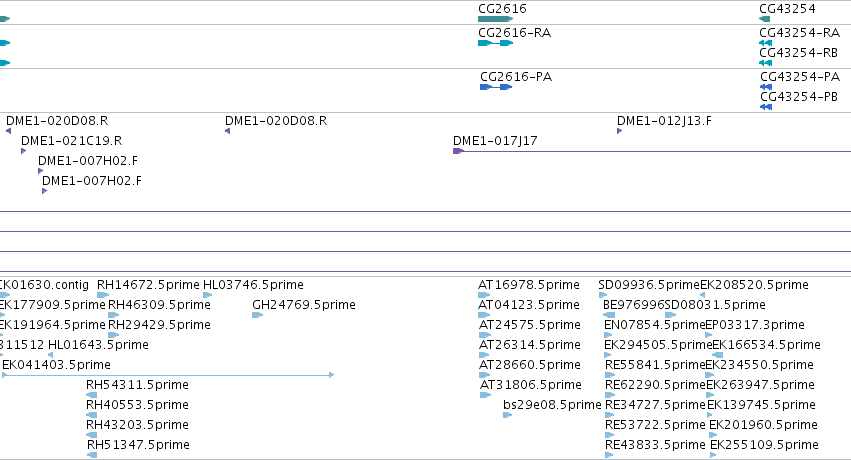Select the CG2616-PA protein feature

(x=496, y=87)
